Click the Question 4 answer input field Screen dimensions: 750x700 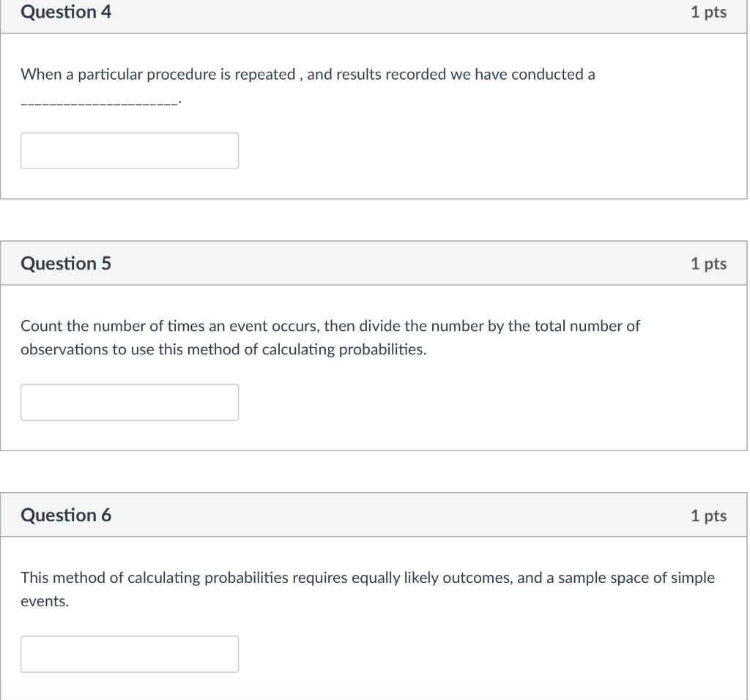(x=130, y=151)
